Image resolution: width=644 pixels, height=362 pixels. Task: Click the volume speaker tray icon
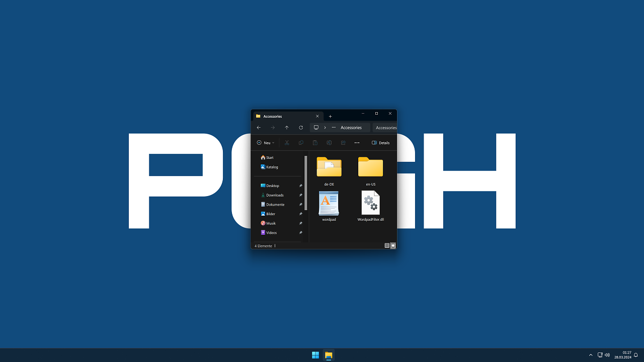607,355
